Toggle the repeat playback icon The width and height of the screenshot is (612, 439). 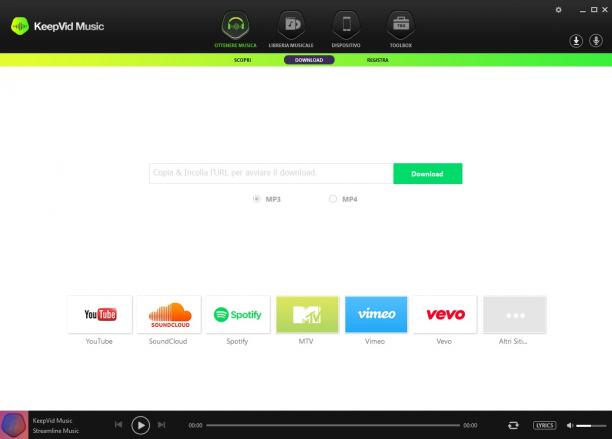[x=513, y=425]
